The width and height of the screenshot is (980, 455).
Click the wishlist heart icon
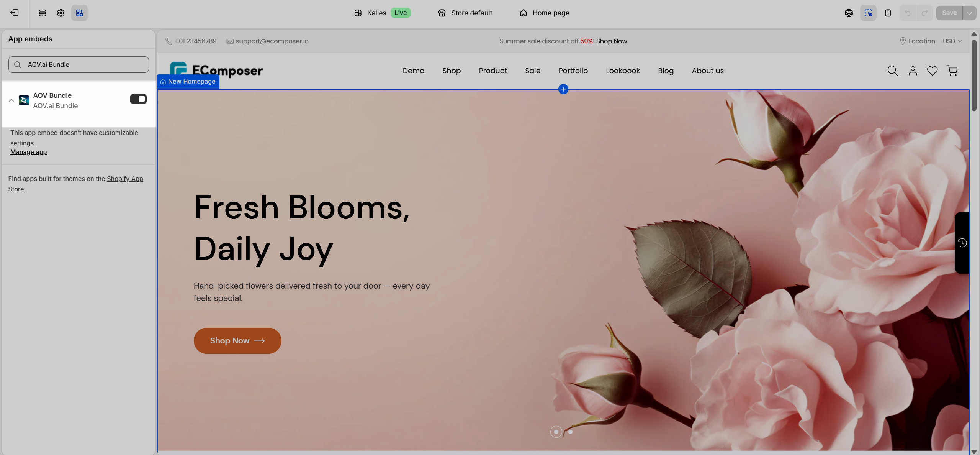point(932,71)
